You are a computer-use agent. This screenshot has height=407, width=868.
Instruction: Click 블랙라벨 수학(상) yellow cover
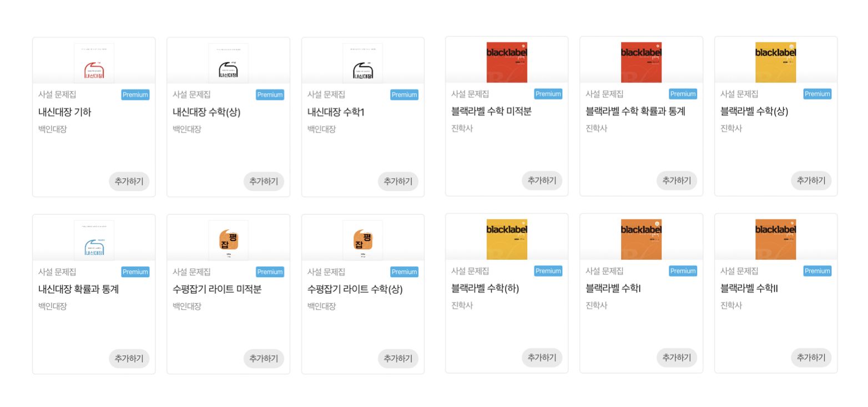pyautogui.click(x=775, y=62)
